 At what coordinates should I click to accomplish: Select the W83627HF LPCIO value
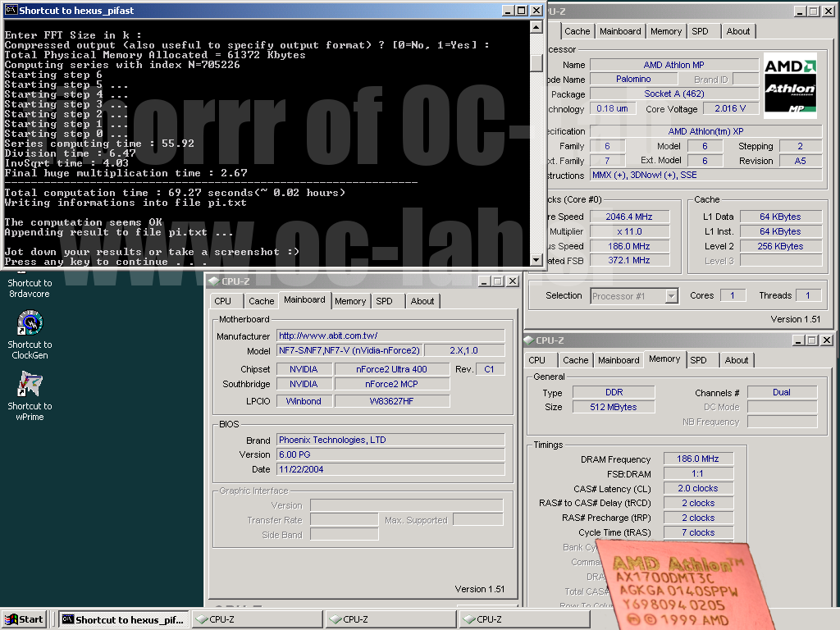click(x=391, y=400)
